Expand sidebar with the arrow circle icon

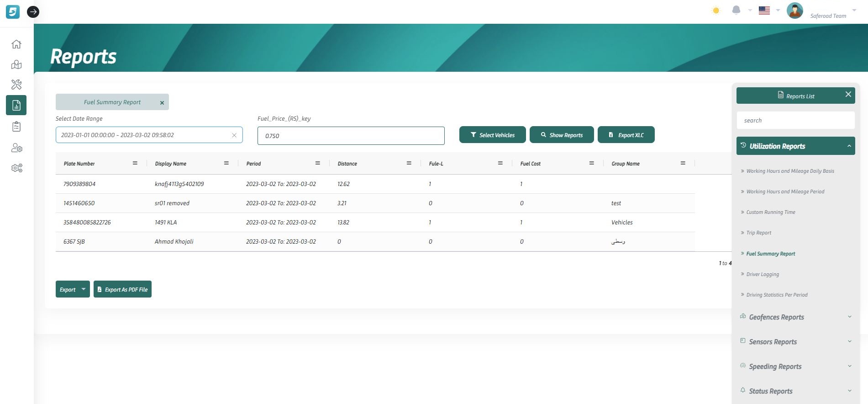[x=33, y=12]
